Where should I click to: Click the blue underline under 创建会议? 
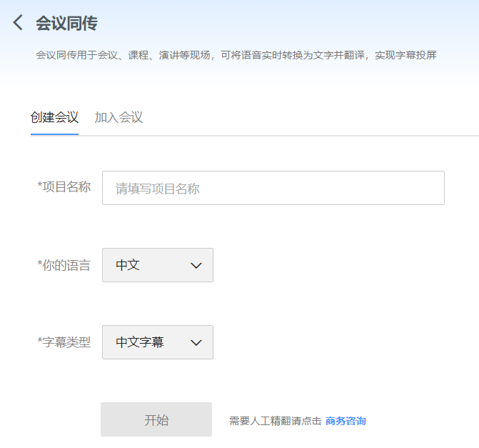tap(54, 134)
